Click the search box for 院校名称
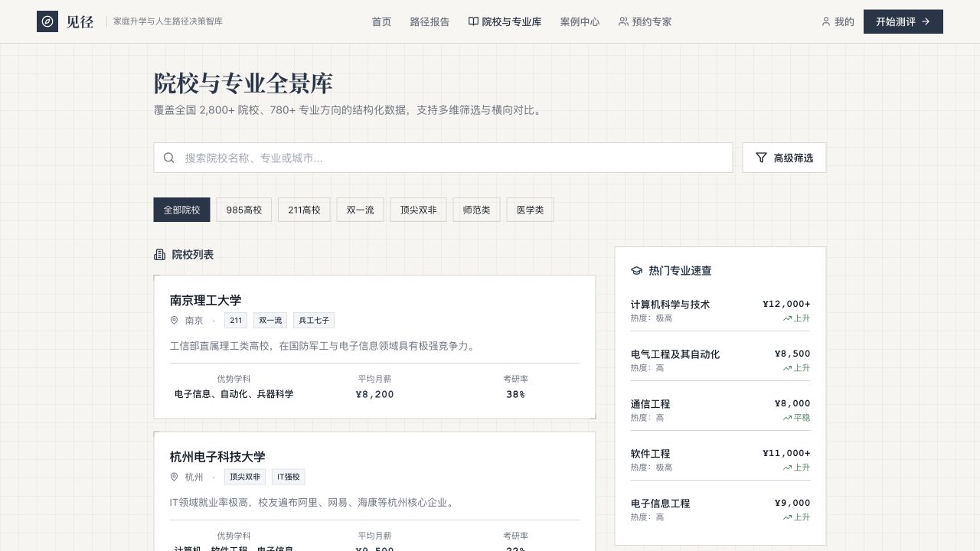The image size is (980, 551). [x=443, y=158]
